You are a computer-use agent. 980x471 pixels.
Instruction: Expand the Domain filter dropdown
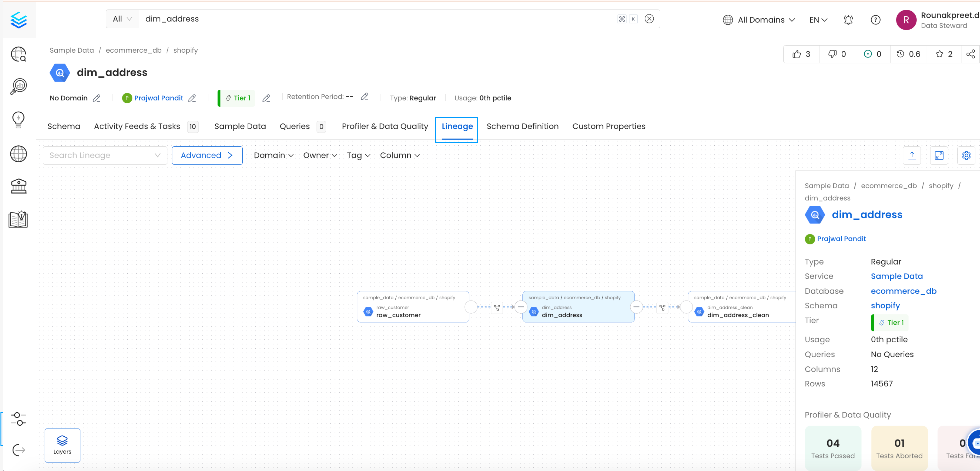(273, 155)
